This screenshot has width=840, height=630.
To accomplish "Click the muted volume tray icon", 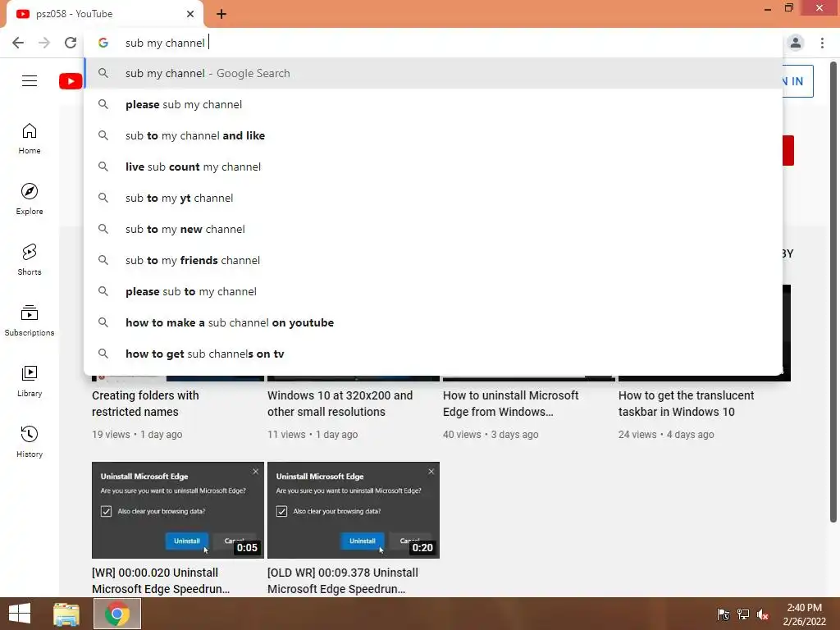I will tap(763, 614).
